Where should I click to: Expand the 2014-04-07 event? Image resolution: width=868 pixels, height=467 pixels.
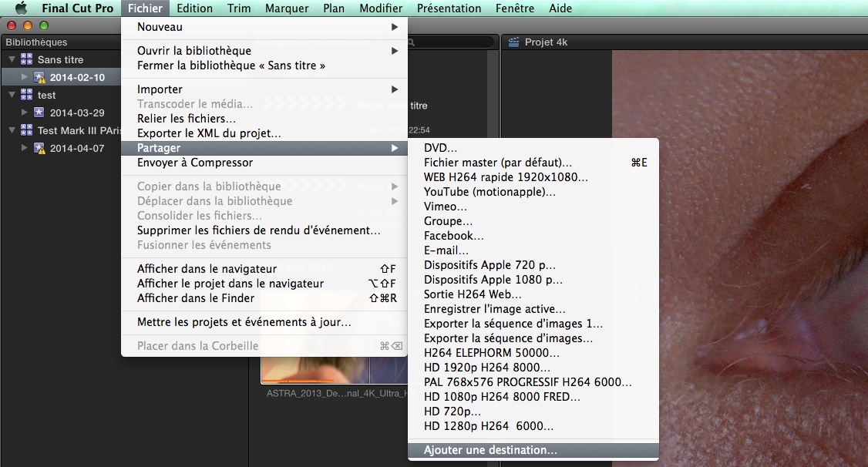(25, 148)
